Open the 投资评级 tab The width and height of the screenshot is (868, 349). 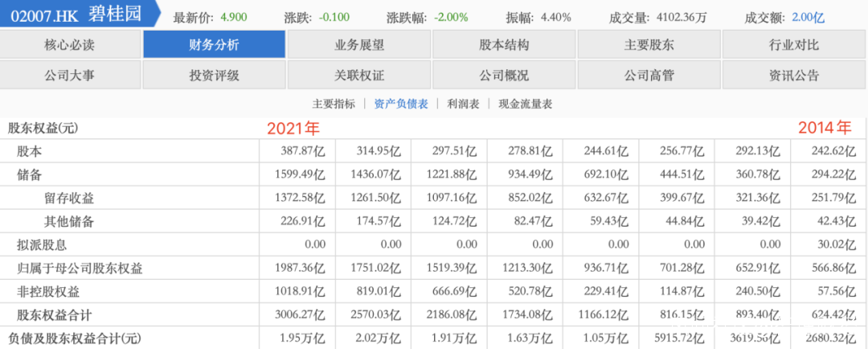click(215, 75)
